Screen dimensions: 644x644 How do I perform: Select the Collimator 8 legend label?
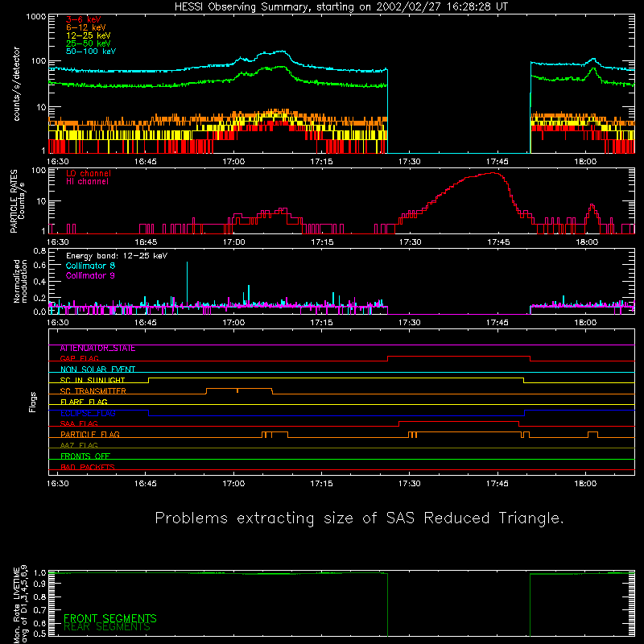pyautogui.click(x=90, y=266)
